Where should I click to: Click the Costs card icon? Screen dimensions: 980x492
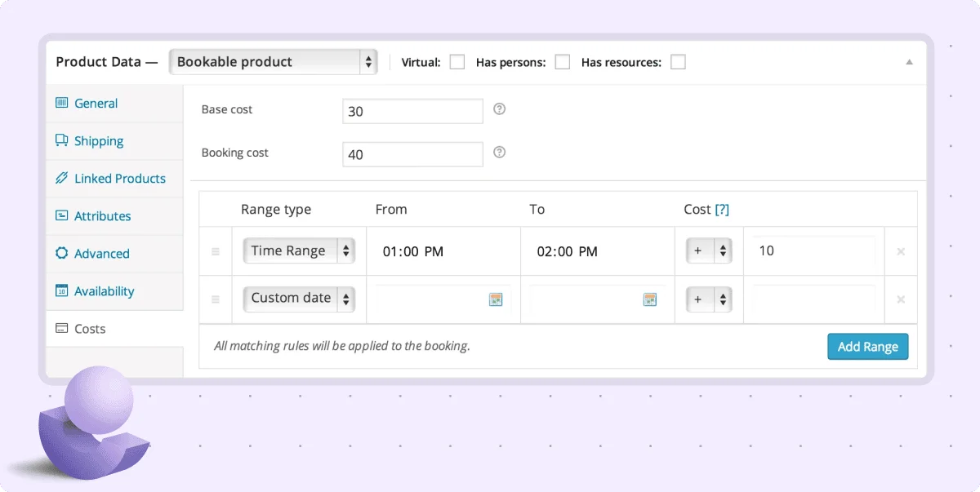(61, 328)
